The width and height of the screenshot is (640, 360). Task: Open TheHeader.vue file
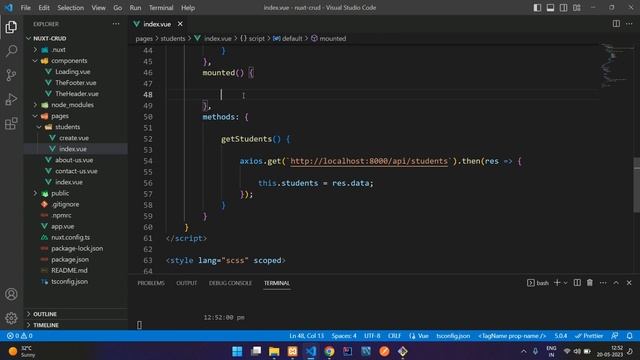(x=76, y=93)
